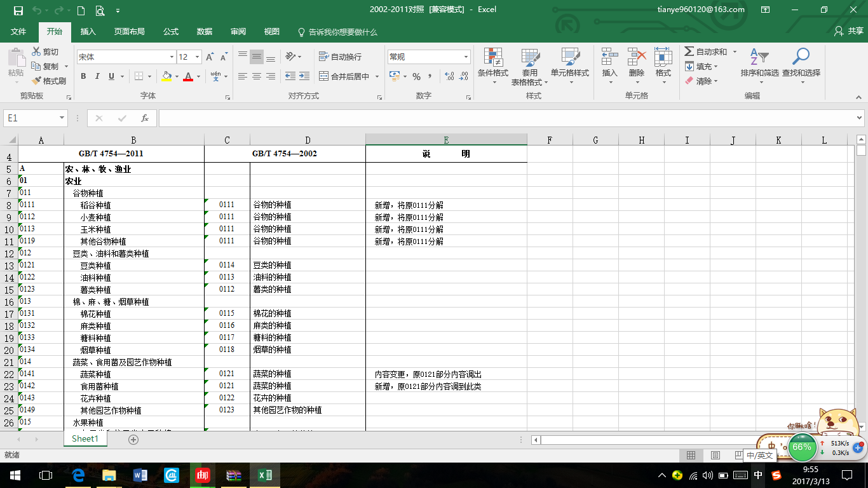Switch to the 数据 data tab
The width and height of the screenshot is (868, 488).
point(205,32)
